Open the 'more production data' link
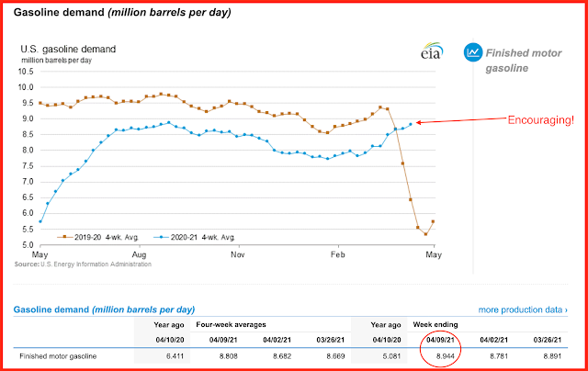The image size is (588, 371). coord(523,309)
